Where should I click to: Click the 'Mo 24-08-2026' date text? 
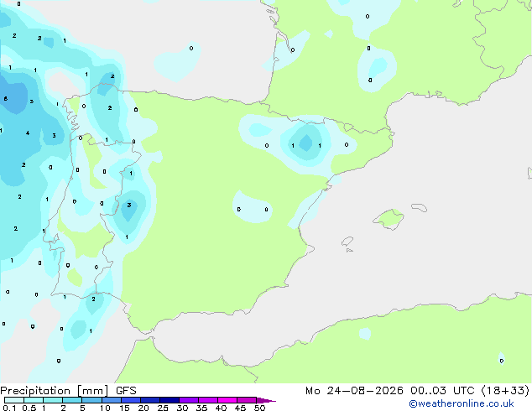click(x=354, y=391)
